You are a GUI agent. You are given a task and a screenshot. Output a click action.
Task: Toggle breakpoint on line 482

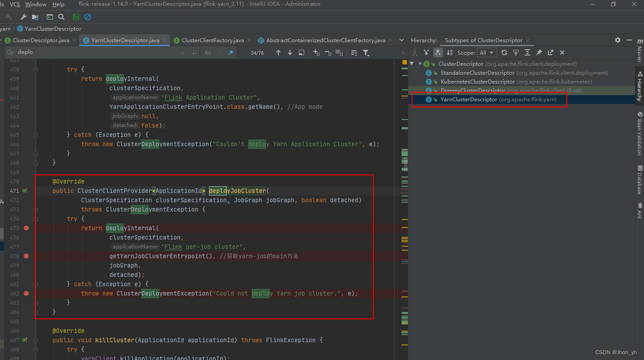(26, 293)
